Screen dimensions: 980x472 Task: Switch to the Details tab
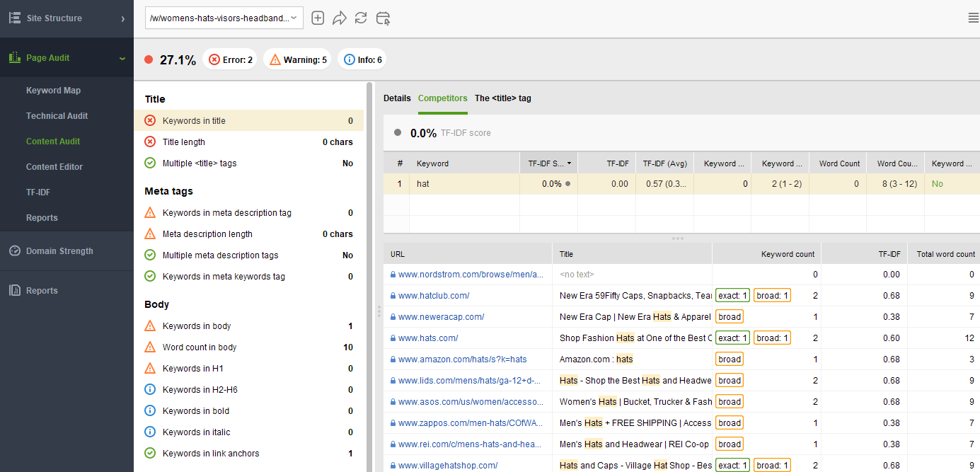[x=397, y=98]
